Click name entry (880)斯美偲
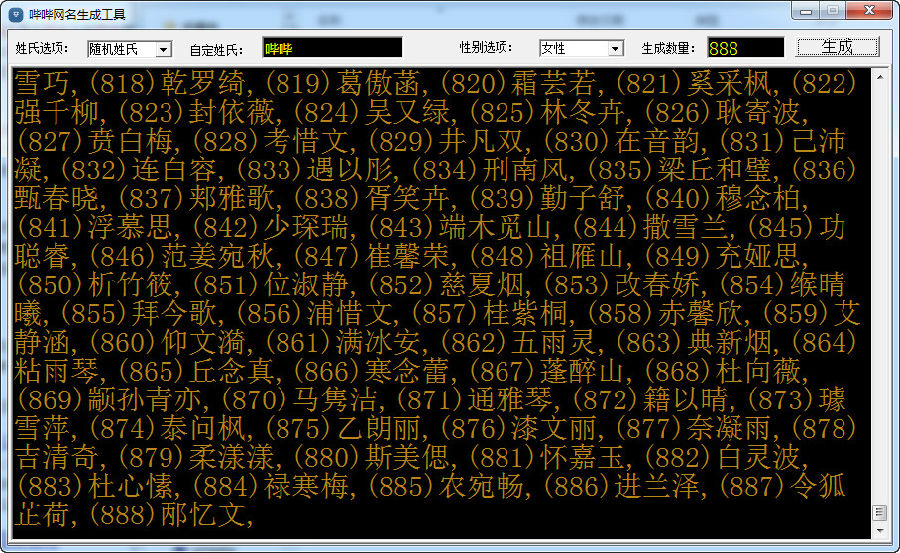900x553 pixels. pyautogui.click(x=374, y=458)
